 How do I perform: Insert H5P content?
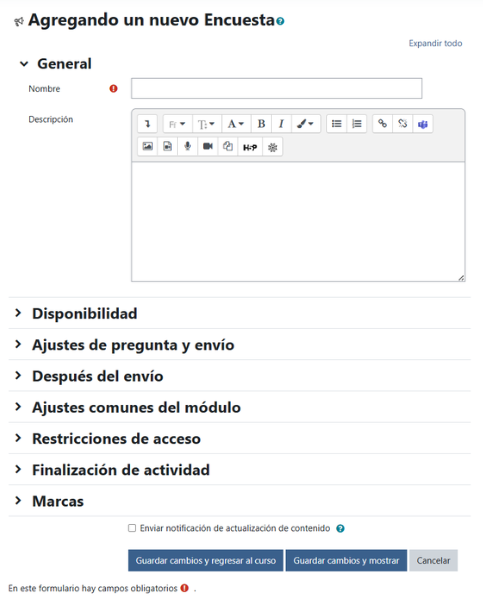click(x=250, y=147)
